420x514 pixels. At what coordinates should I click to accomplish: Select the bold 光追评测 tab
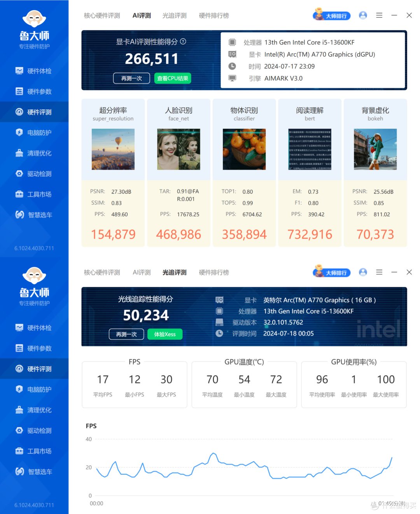(x=175, y=273)
